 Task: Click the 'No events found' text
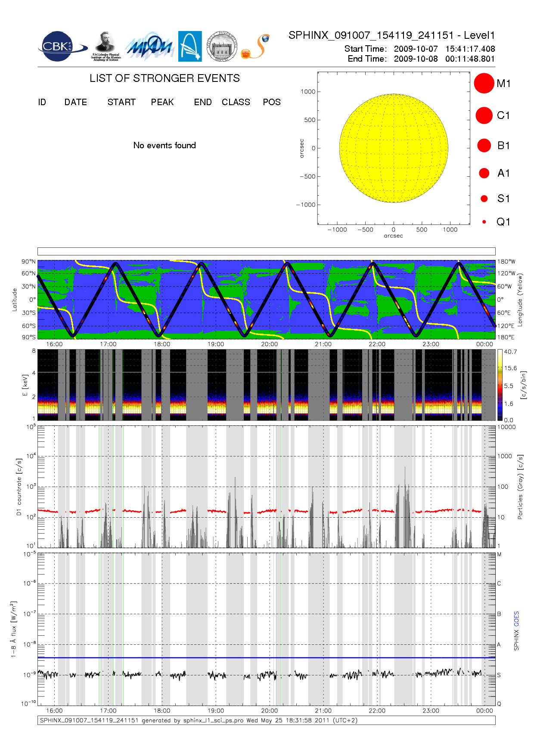[x=165, y=146]
